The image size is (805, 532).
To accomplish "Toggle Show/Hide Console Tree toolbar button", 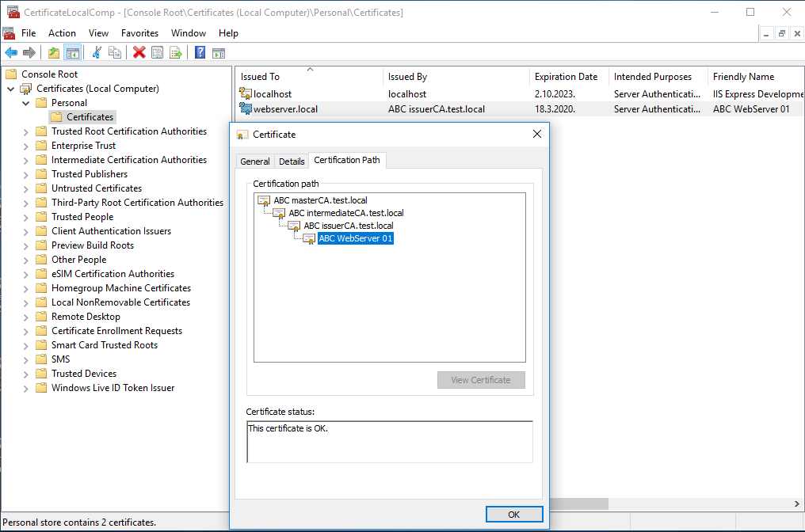I will [72, 52].
